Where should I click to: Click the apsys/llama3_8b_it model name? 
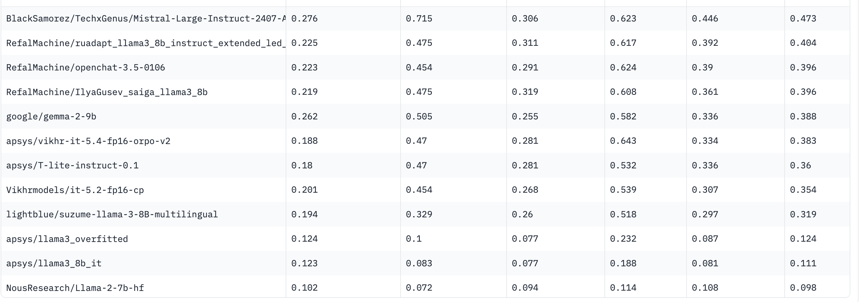pyautogui.click(x=54, y=263)
